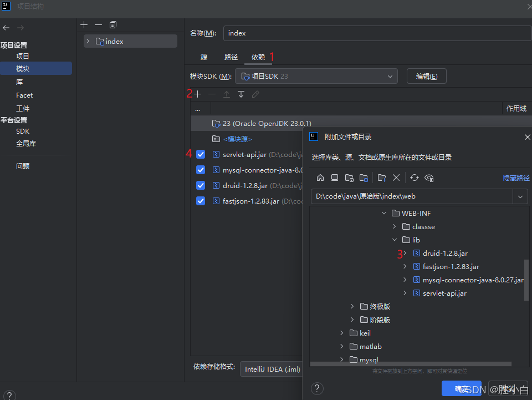Viewport: 532px width, 400px height.
Task: Select the <模块源> dependency row
Action: [x=238, y=139]
